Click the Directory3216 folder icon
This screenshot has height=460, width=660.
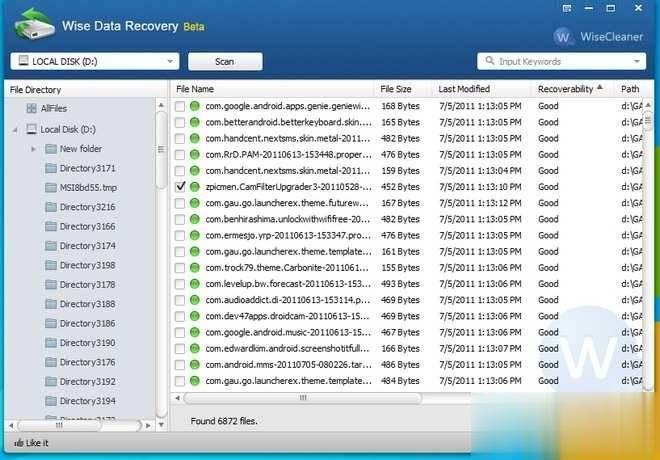(51, 207)
